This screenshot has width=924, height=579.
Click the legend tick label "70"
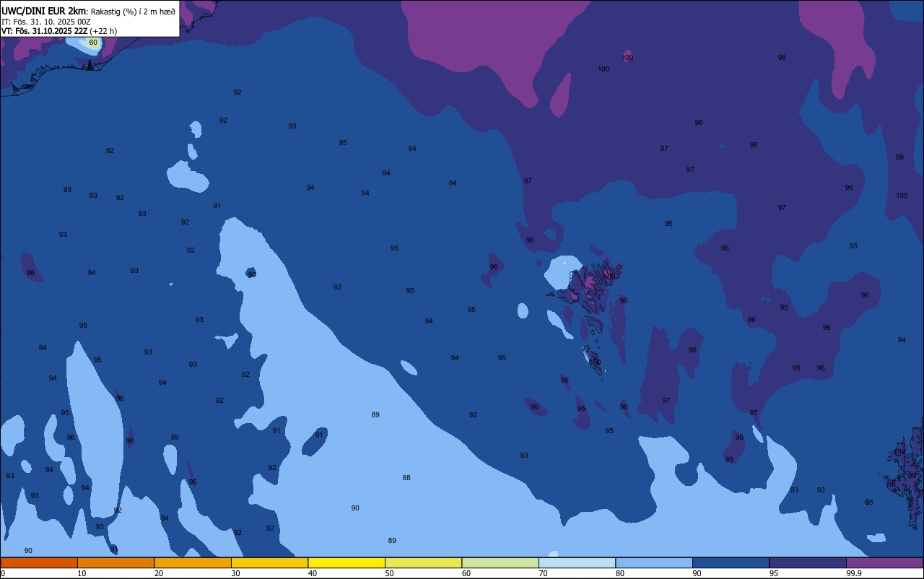click(543, 573)
